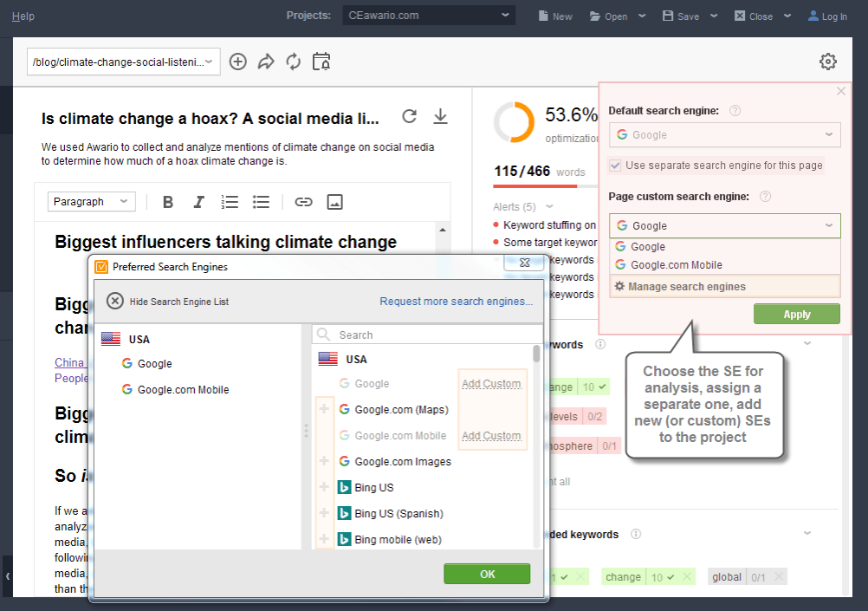Click the info icon beside recommended keywords heading

[x=636, y=534]
